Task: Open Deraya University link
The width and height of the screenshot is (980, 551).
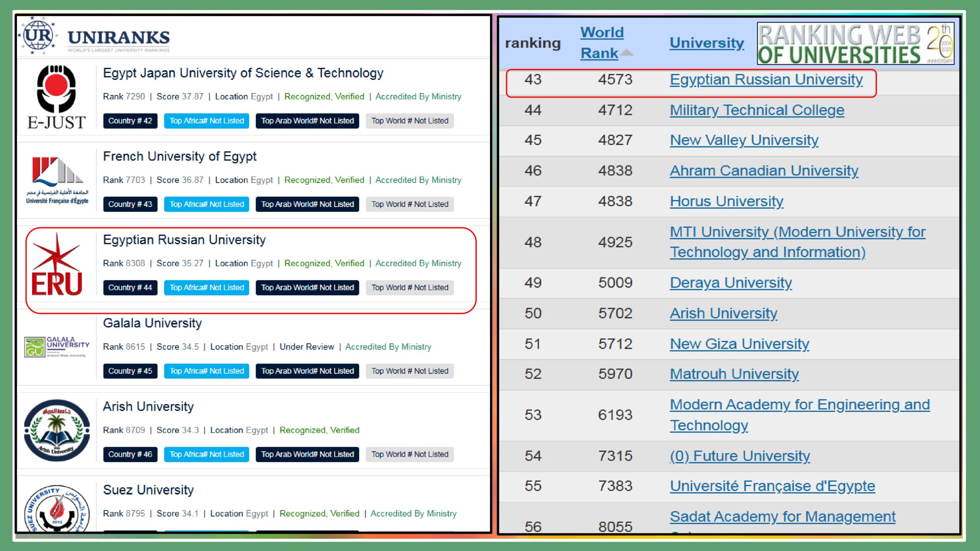Action: 730,283
